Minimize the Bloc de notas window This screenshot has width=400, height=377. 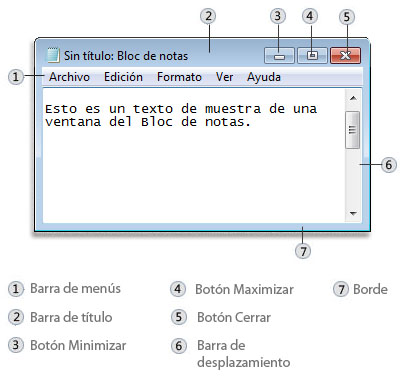tap(279, 55)
